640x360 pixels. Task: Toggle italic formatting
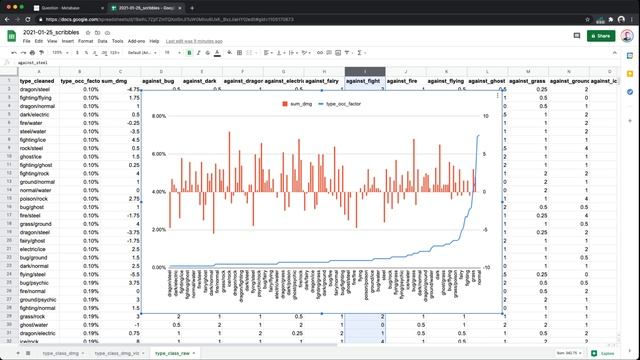tap(199, 53)
